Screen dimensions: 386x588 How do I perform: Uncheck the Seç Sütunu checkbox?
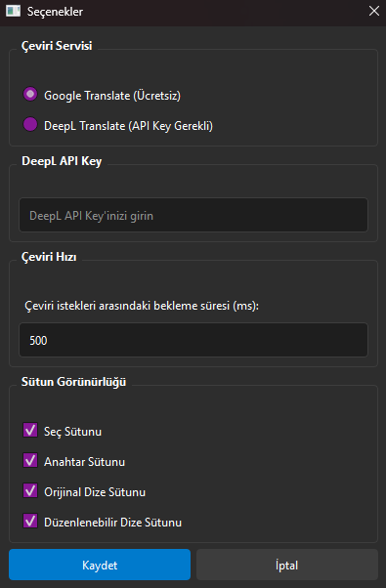(30, 430)
